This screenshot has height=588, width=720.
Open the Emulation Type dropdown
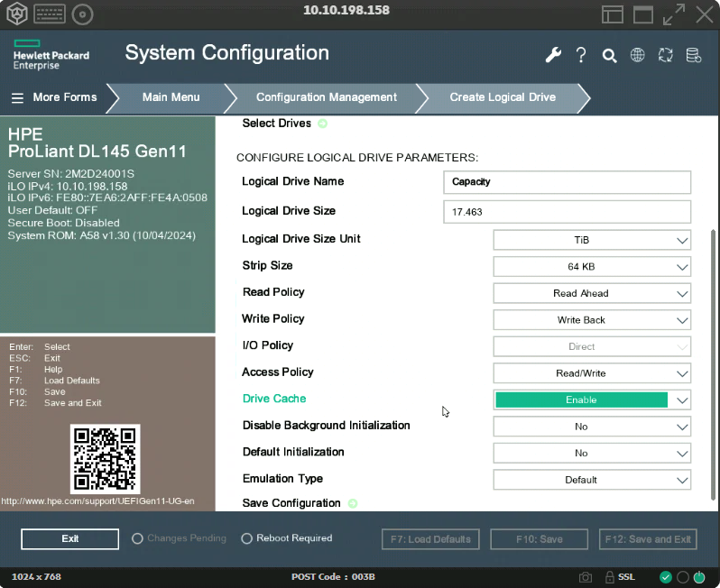(x=592, y=480)
